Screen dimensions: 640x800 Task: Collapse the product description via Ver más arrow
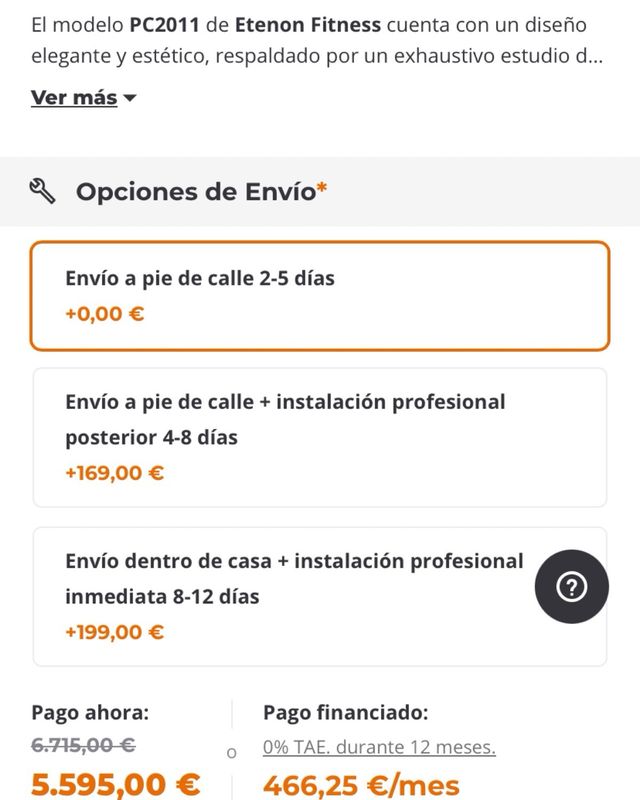coord(130,98)
